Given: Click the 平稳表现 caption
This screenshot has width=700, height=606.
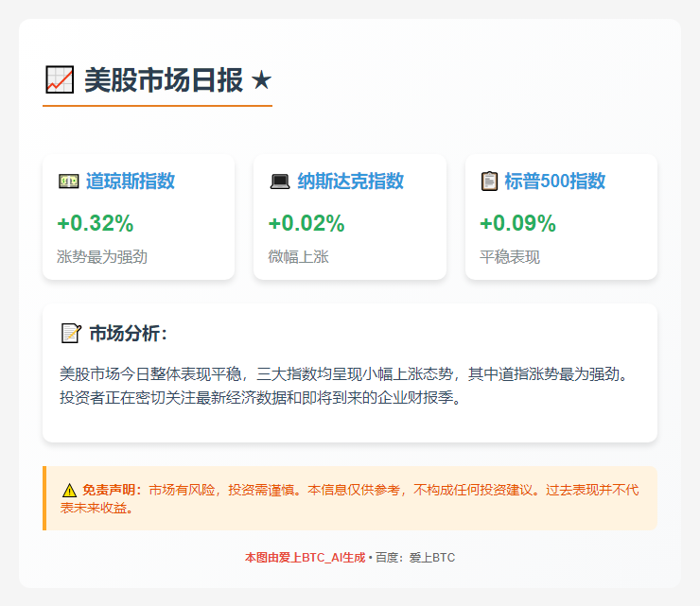Looking at the screenshot, I should (510, 257).
